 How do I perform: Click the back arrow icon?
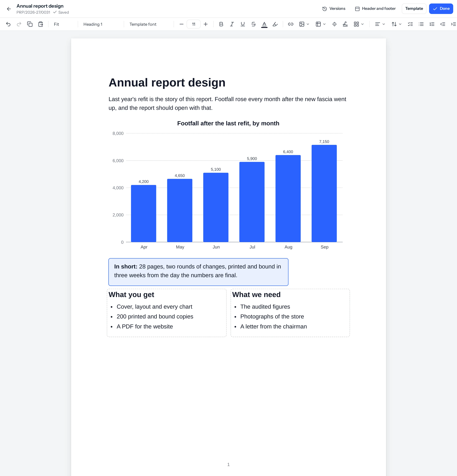(9, 9)
